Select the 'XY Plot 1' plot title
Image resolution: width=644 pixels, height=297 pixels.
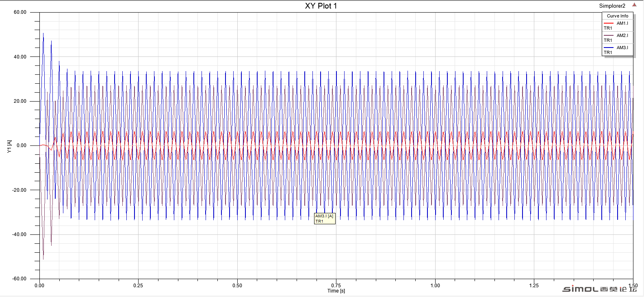click(x=321, y=6)
